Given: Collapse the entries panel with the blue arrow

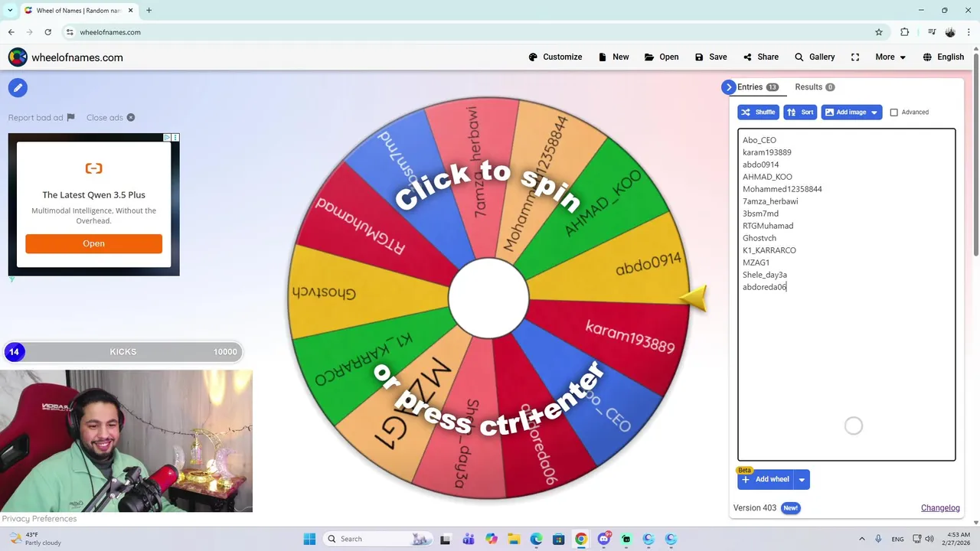Looking at the screenshot, I should pyautogui.click(x=729, y=87).
